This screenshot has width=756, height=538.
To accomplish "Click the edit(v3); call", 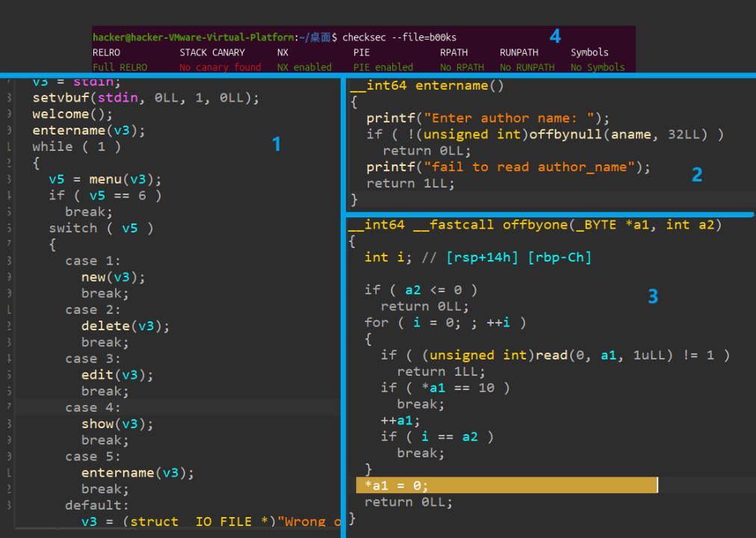I will tap(117, 375).
